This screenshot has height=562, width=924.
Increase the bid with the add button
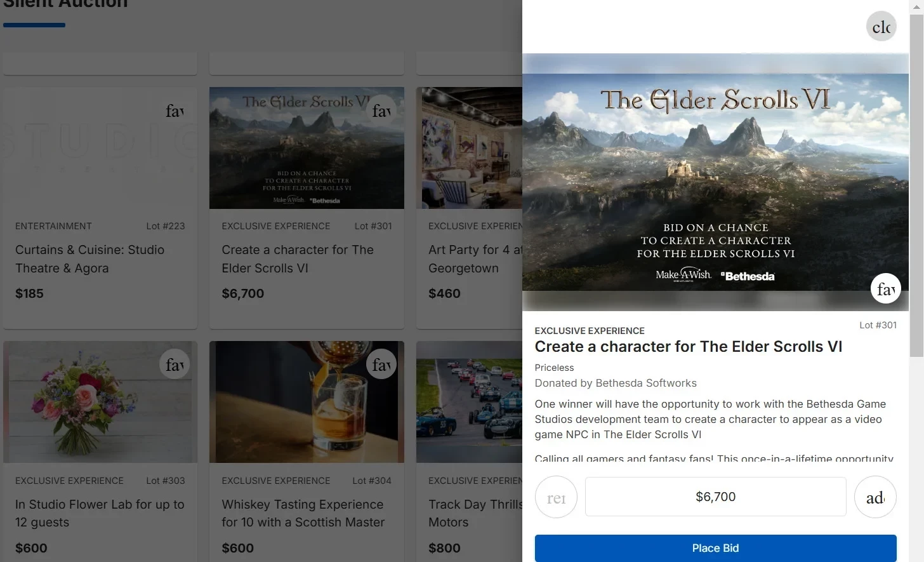[875, 497]
